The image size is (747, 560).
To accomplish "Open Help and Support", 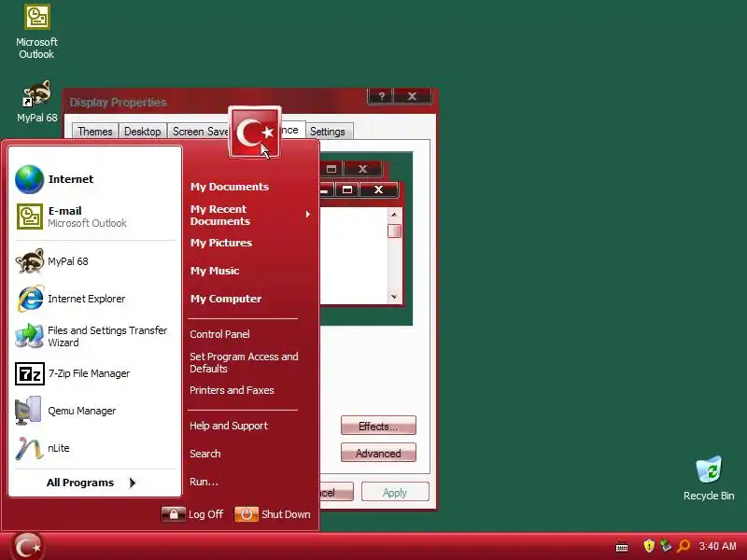I will tap(229, 426).
